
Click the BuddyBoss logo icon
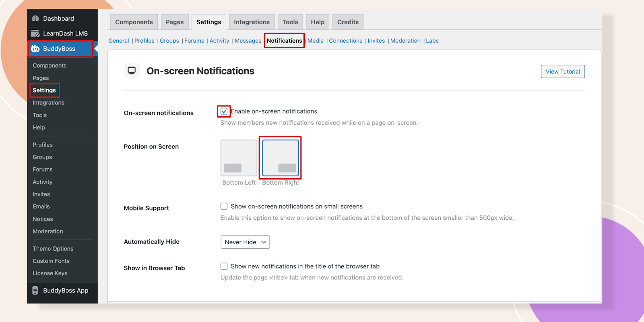[x=35, y=49]
